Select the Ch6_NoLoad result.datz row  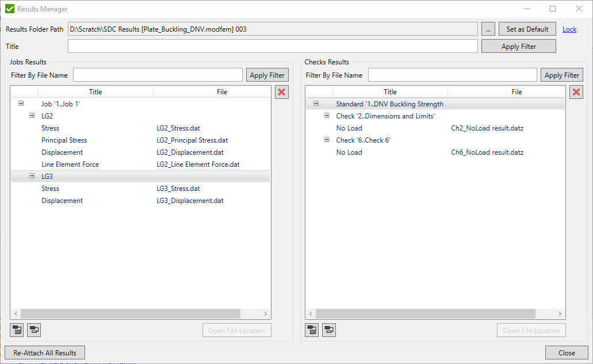(487, 152)
